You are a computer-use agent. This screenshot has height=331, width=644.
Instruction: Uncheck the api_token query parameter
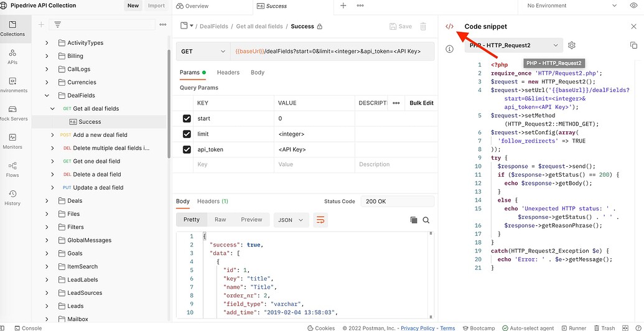(x=187, y=149)
